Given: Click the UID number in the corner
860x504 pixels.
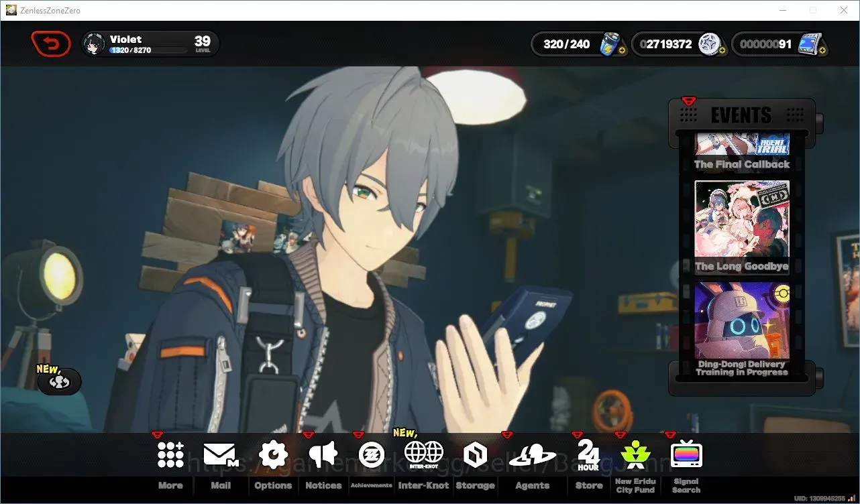Looking at the screenshot, I should point(818,499).
